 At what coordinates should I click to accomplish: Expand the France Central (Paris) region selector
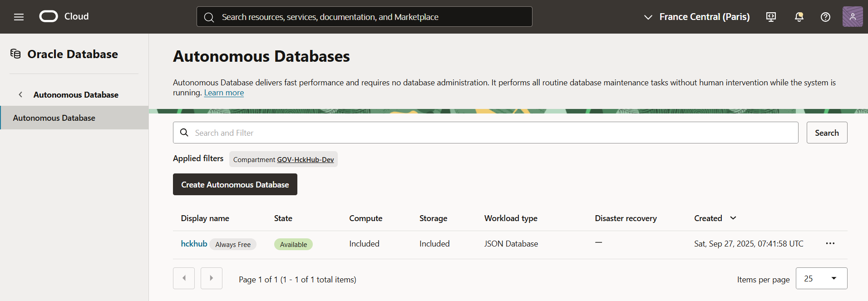(696, 17)
